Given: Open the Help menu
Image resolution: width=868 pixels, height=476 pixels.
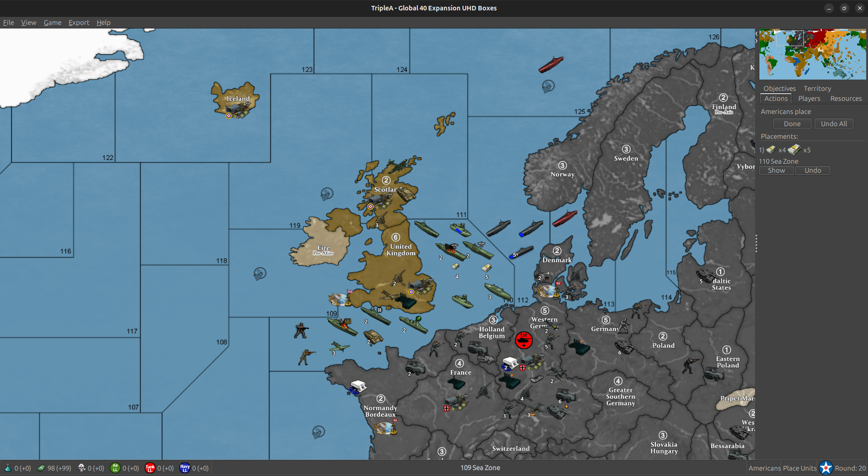Looking at the screenshot, I should click(104, 23).
